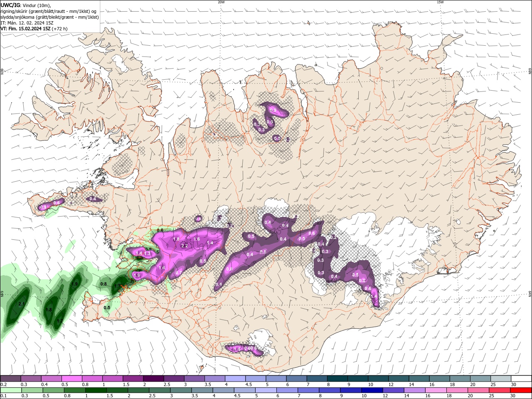The height and width of the screenshot is (399, 532).
Task: Click the 'VT: Fim. 15.02.2024 15Z (+72 h)' line
Action: coord(34,29)
